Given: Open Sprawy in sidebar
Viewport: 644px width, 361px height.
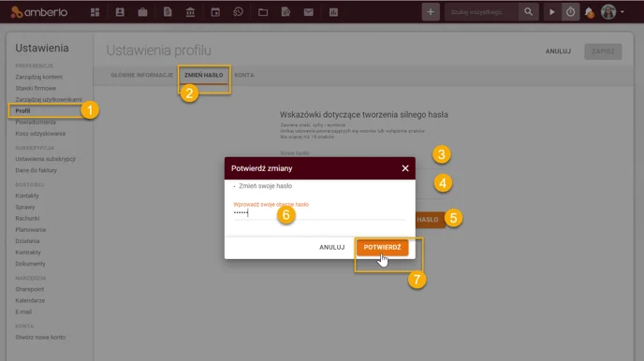Looking at the screenshot, I should click(x=25, y=208).
